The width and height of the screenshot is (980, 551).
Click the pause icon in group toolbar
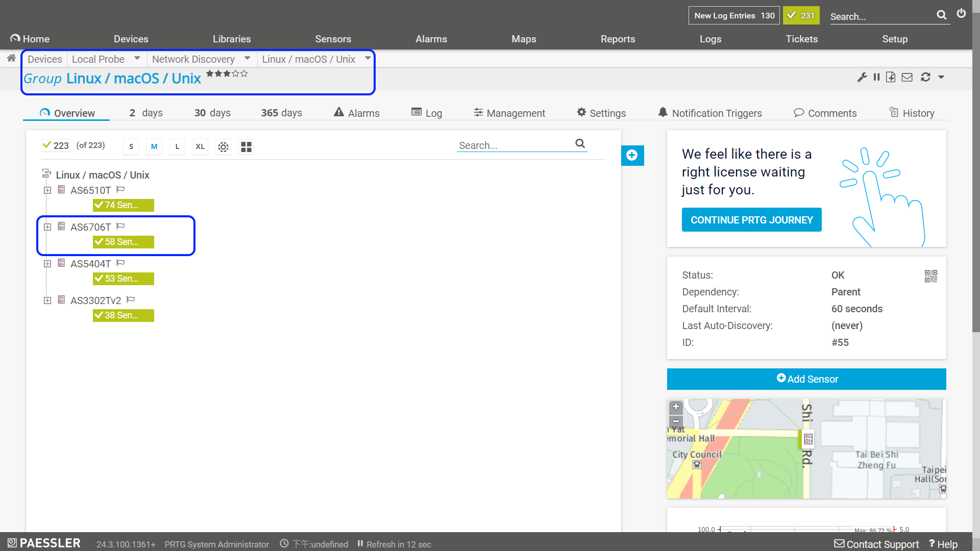pos(876,77)
